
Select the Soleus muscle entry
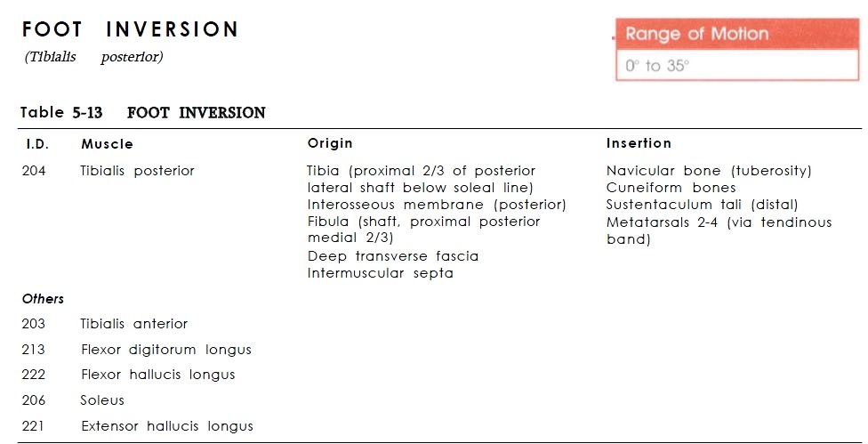point(102,400)
